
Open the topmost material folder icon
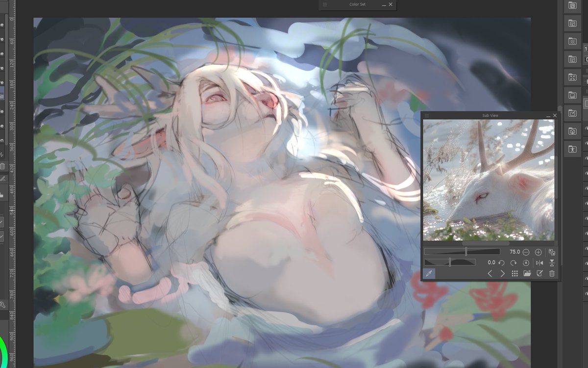click(x=572, y=6)
